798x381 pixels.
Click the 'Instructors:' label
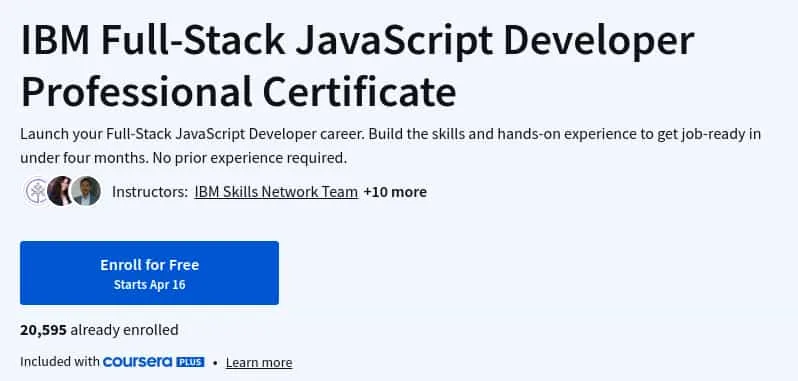coord(150,192)
